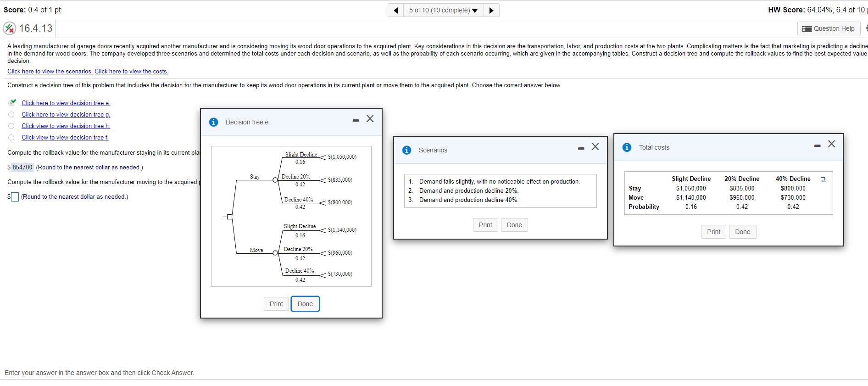Click the info icon in Total costs dialog
868x386 pixels.
point(627,147)
